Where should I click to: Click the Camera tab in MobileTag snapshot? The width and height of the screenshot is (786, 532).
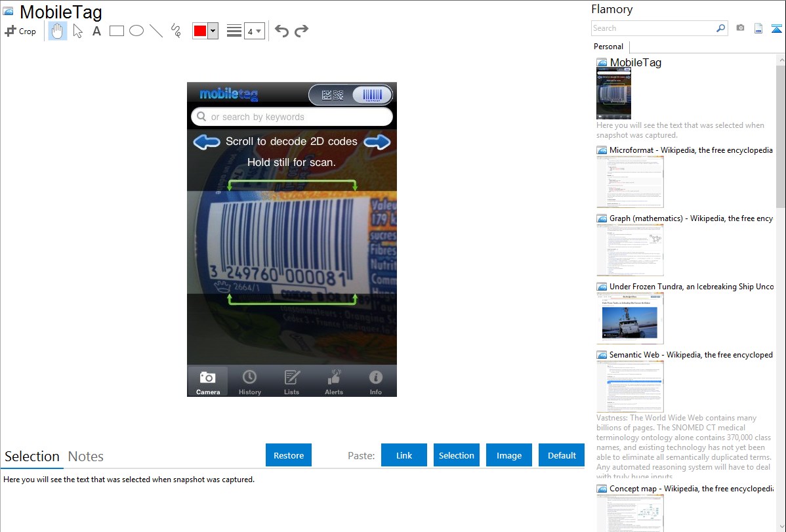pyautogui.click(x=207, y=382)
